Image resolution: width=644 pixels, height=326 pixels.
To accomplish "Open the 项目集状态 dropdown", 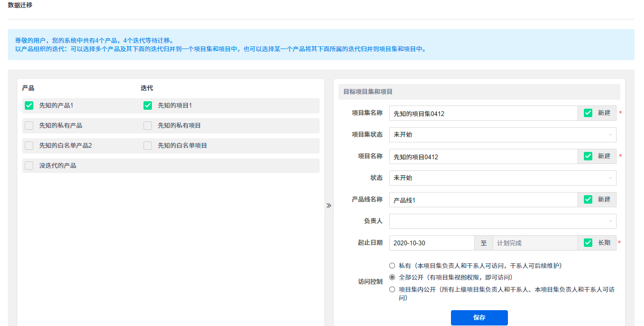I will pos(502,135).
